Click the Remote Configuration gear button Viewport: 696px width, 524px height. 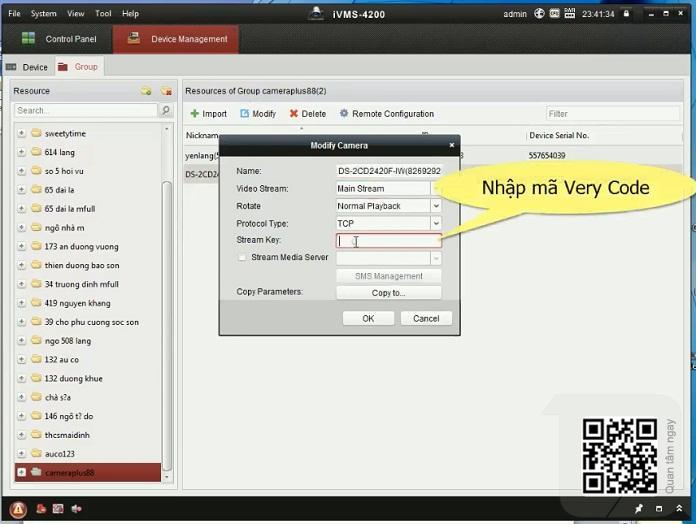tap(386, 114)
